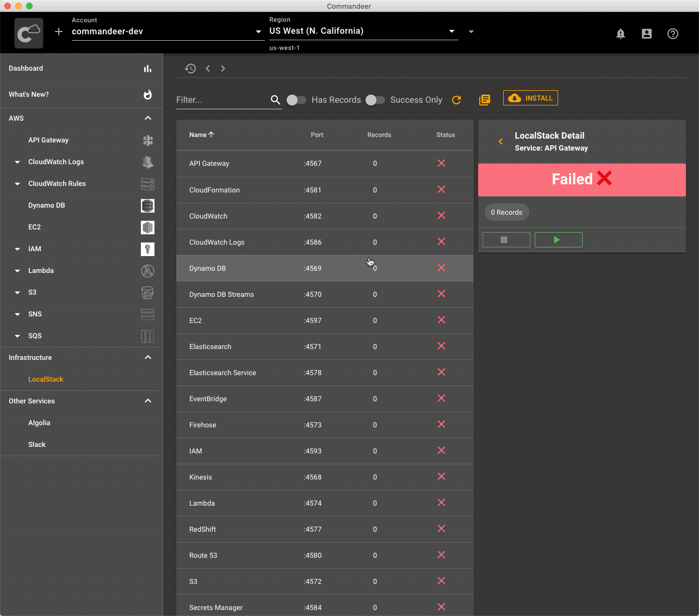This screenshot has width=699, height=616.
Task: Click the SNS sidebar icon
Action: tap(147, 314)
